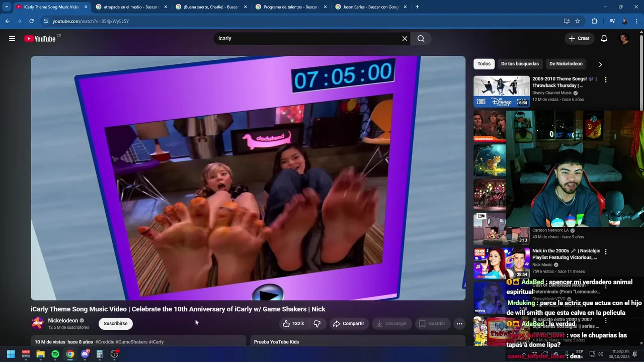Close the iCarly Theme Song tab
The height and width of the screenshot is (362, 644).
[86, 7]
